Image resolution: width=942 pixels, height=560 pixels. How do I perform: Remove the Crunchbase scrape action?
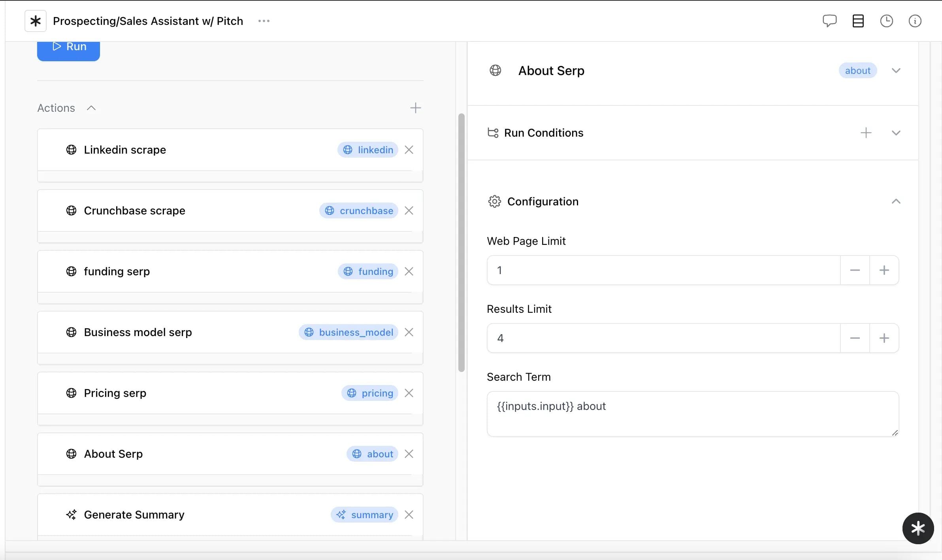coord(409,210)
